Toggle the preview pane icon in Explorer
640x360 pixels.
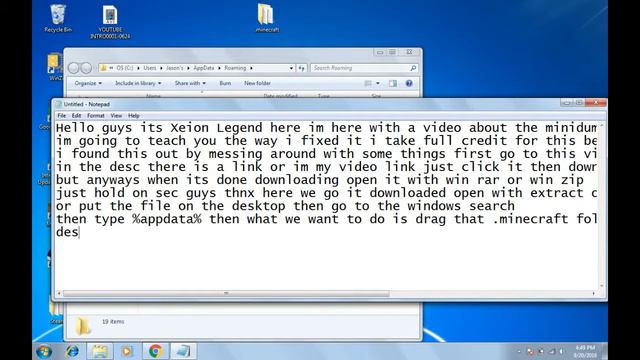click(x=393, y=83)
